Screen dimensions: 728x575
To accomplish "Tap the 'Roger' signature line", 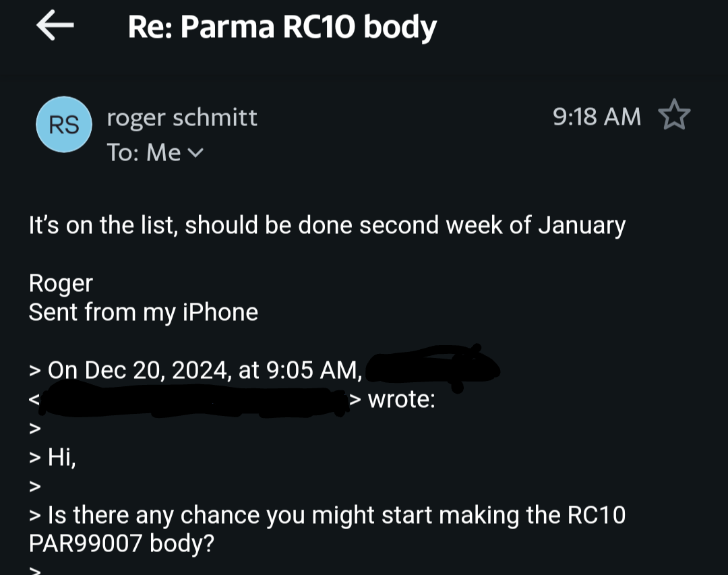I will [61, 283].
